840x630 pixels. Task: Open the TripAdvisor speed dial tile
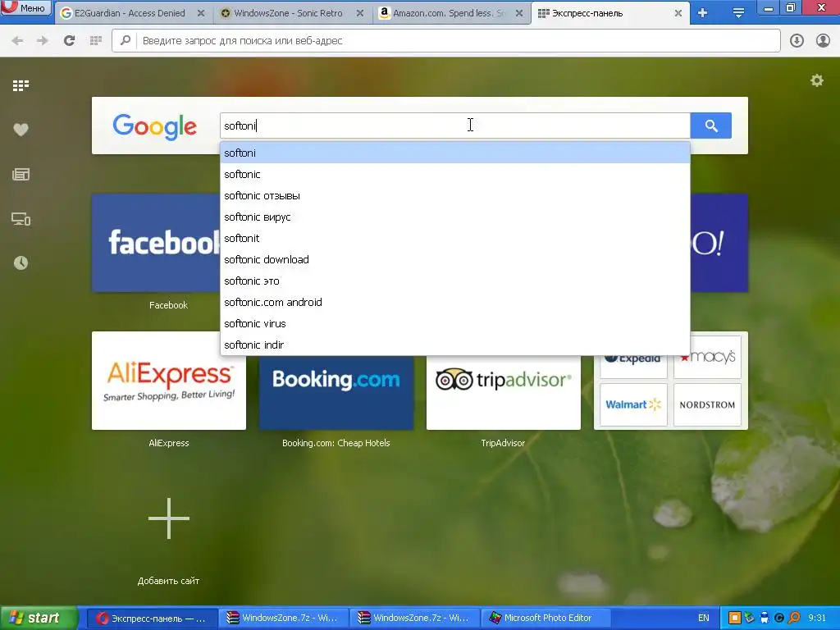[x=504, y=392]
